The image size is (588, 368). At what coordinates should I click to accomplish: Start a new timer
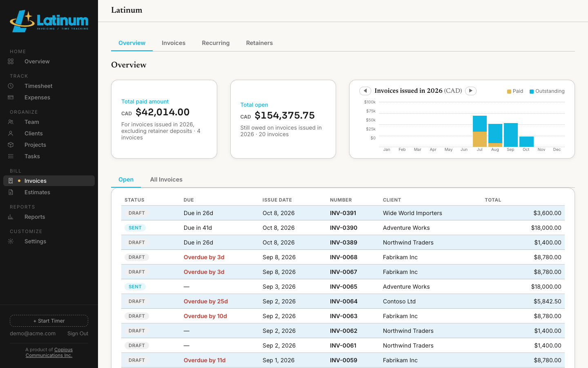point(49,321)
